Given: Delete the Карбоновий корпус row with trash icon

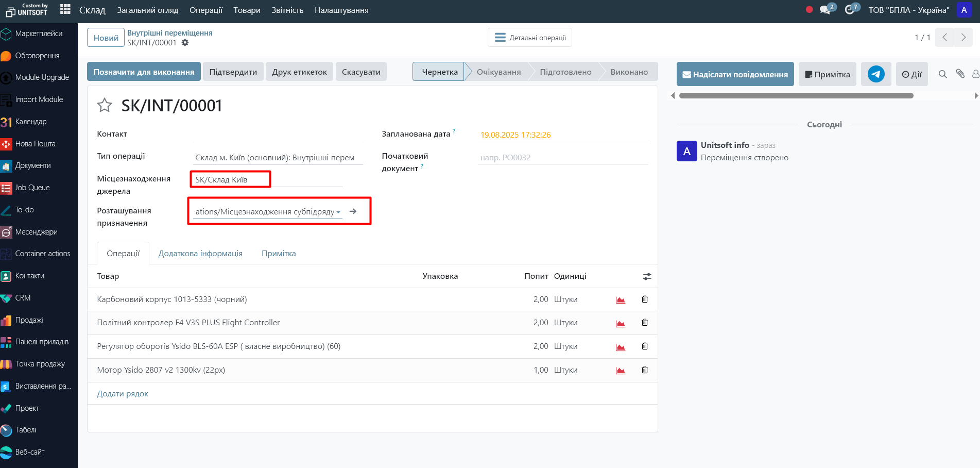Looking at the screenshot, I should click(644, 299).
